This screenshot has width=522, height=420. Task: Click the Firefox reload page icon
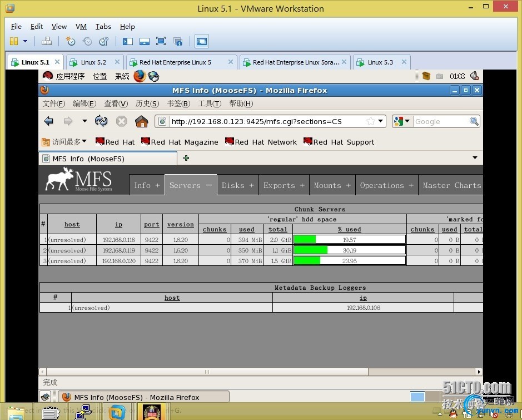pyautogui.click(x=101, y=121)
